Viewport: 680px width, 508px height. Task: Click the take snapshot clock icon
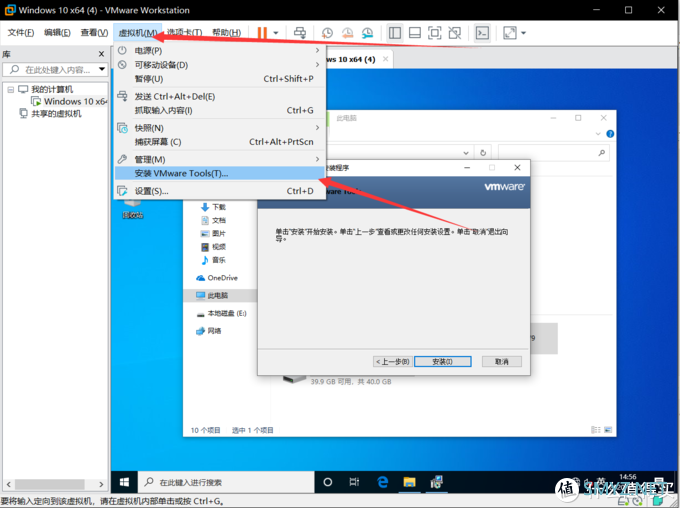327,33
